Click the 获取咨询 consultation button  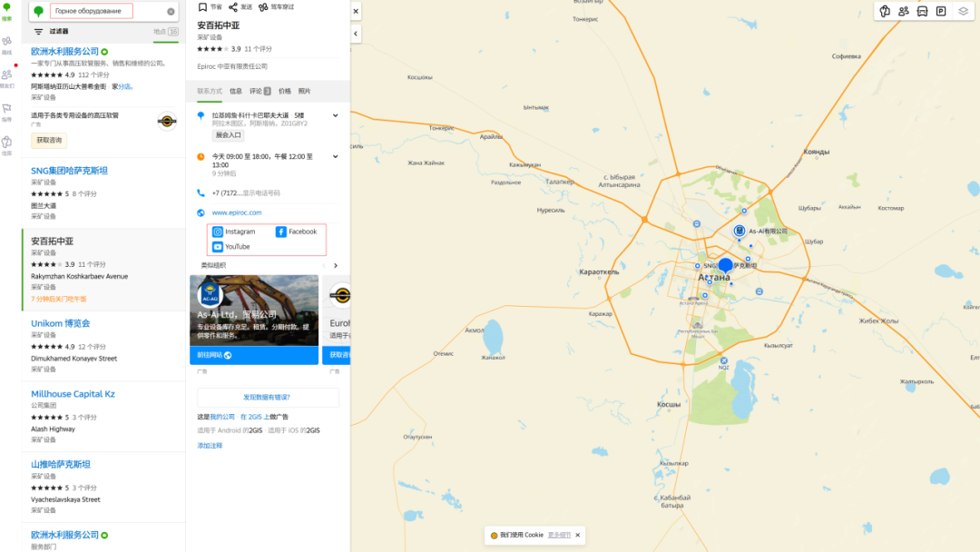pos(49,140)
